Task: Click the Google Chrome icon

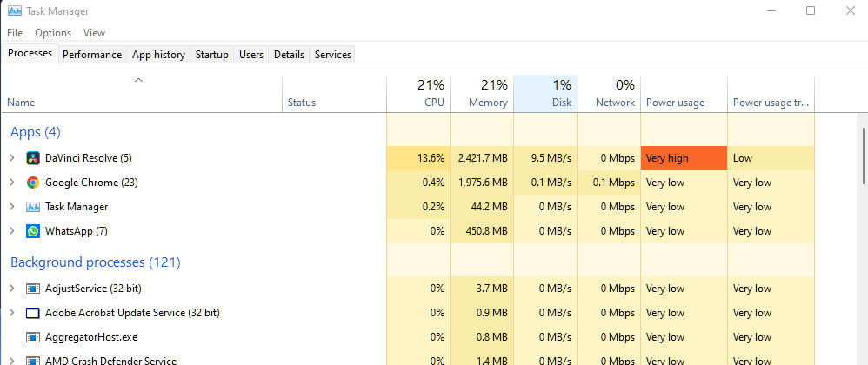Action: point(33,182)
